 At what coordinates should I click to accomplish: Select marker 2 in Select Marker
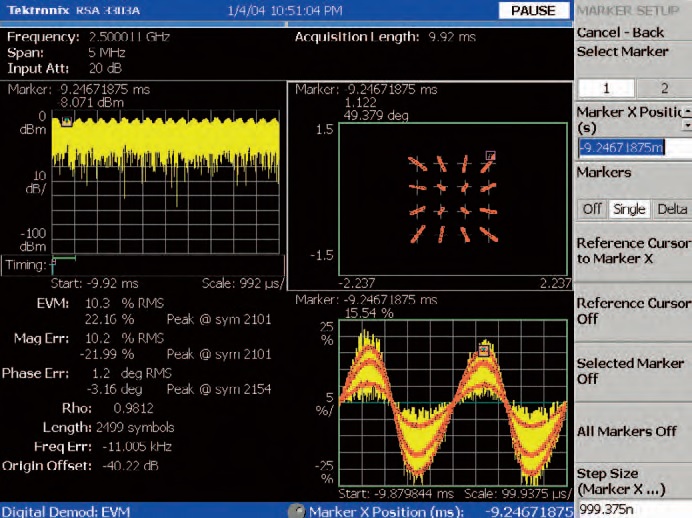pyautogui.click(x=663, y=87)
